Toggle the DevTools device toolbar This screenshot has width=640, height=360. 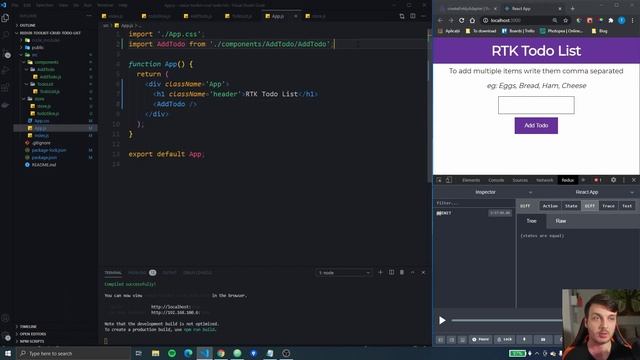449,180
